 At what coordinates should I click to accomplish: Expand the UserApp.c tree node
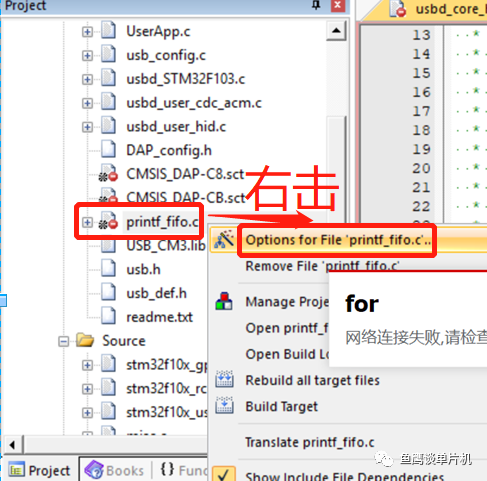coord(87,32)
